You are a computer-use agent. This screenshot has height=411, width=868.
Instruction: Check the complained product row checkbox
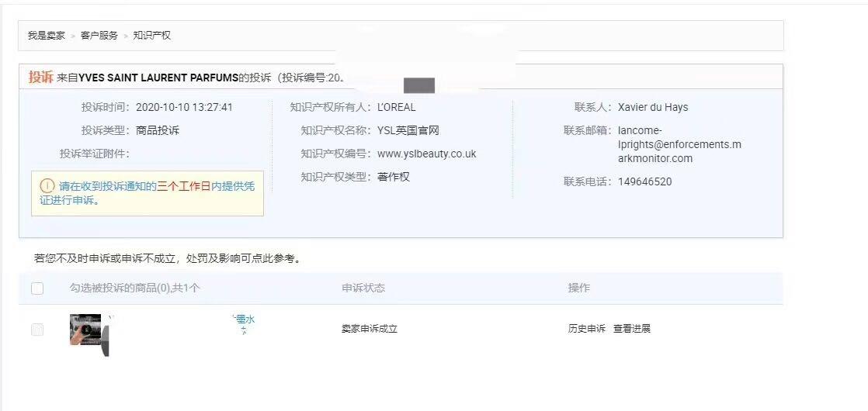[37, 330]
